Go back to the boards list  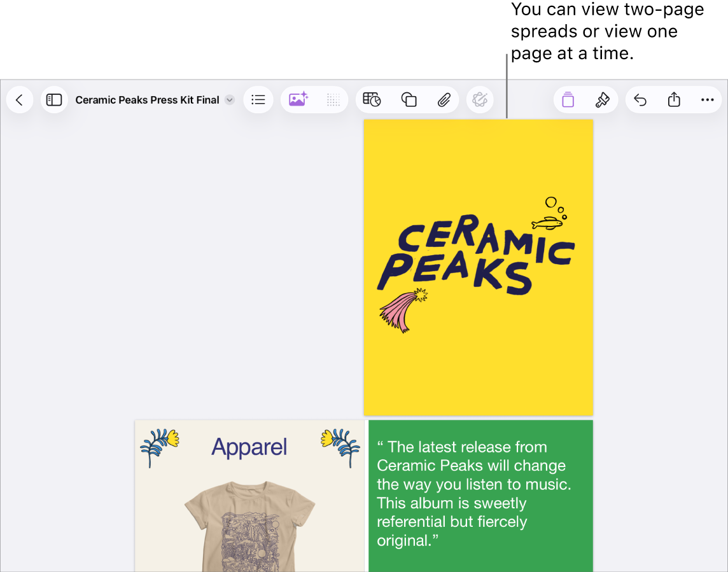[x=19, y=99]
